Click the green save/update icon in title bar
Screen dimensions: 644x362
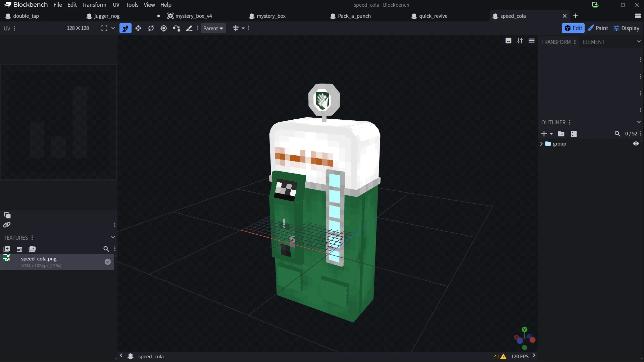[x=595, y=5]
